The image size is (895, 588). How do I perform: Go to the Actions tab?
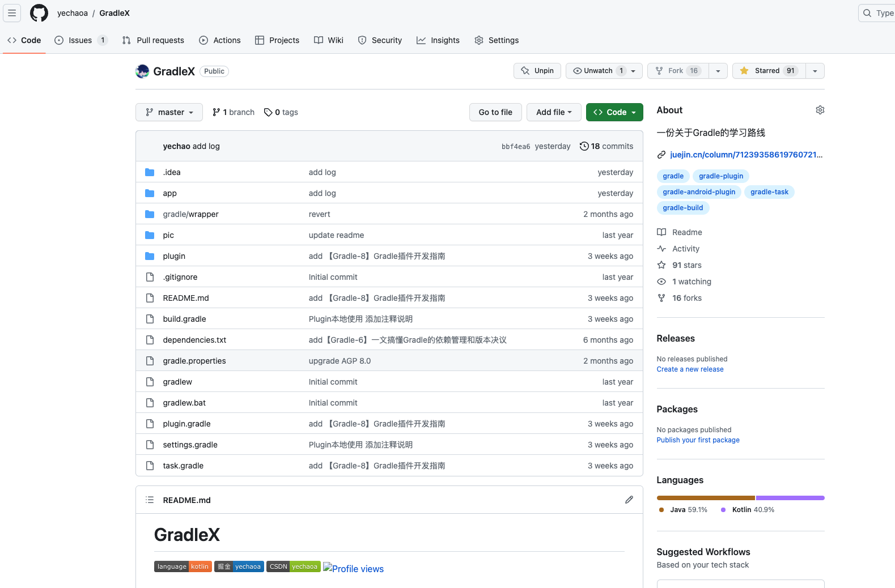click(x=220, y=40)
